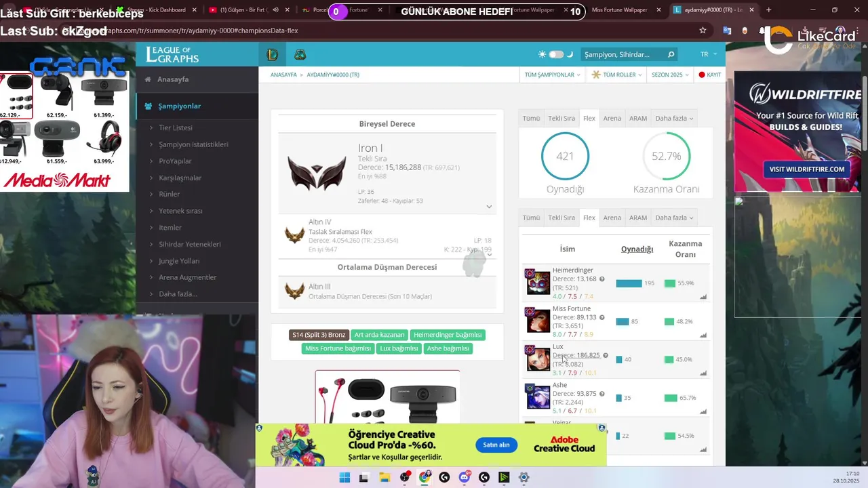
Task: Open Settings gear on the taskbar
Action: pyautogui.click(x=524, y=477)
